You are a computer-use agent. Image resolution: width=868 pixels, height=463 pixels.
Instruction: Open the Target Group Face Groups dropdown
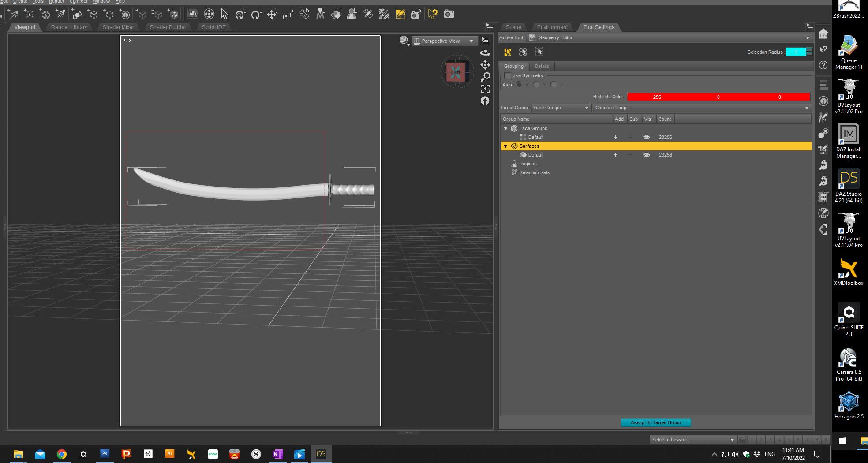pos(561,108)
